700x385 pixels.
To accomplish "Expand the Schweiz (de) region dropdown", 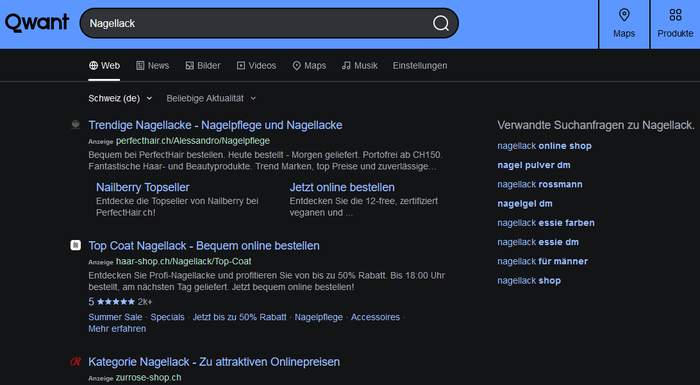I will (120, 98).
